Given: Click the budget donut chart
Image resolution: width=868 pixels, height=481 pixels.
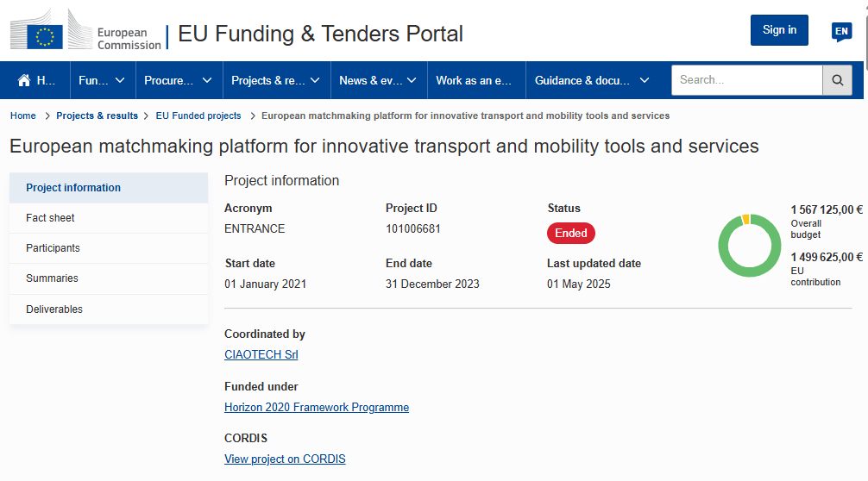Looking at the screenshot, I should [749, 246].
